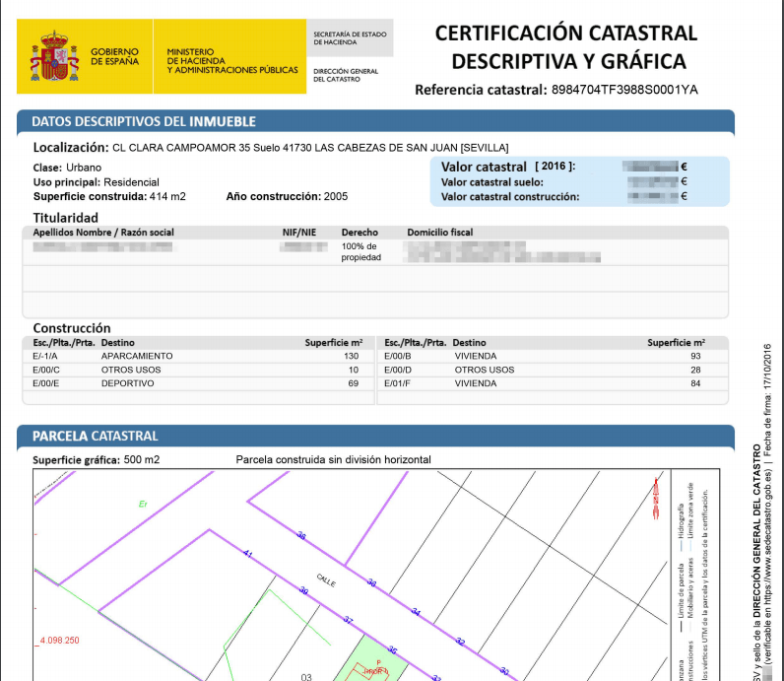Screen dimensions: 784x681
Task: Click the cadastral reference 8984704TF3988S0001YA
Action: click(624, 90)
